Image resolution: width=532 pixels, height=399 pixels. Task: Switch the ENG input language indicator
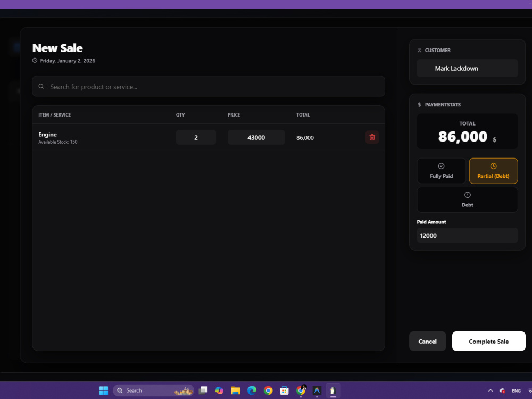[x=516, y=391]
